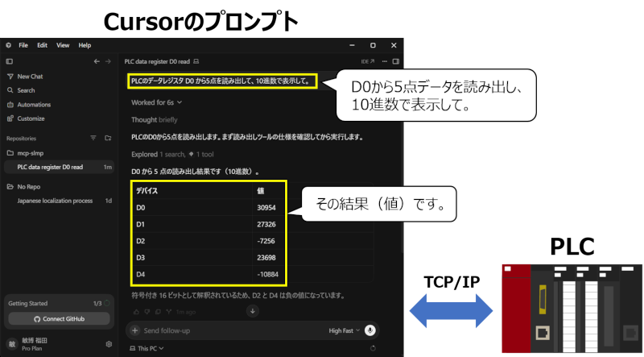Image resolution: width=644 pixels, height=357 pixels.
Task: Open the Customize page
Action: (x=26, y=118)
